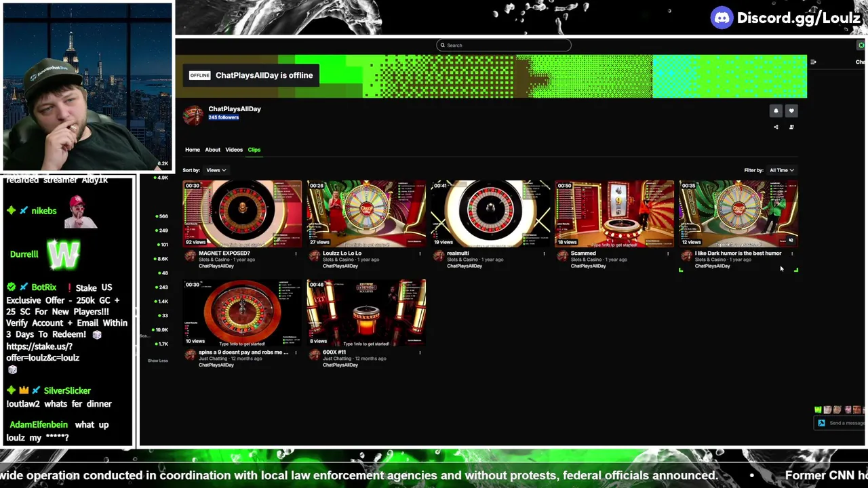
Task: Click the chat emote icon beside message field
Action: point(821,423)
